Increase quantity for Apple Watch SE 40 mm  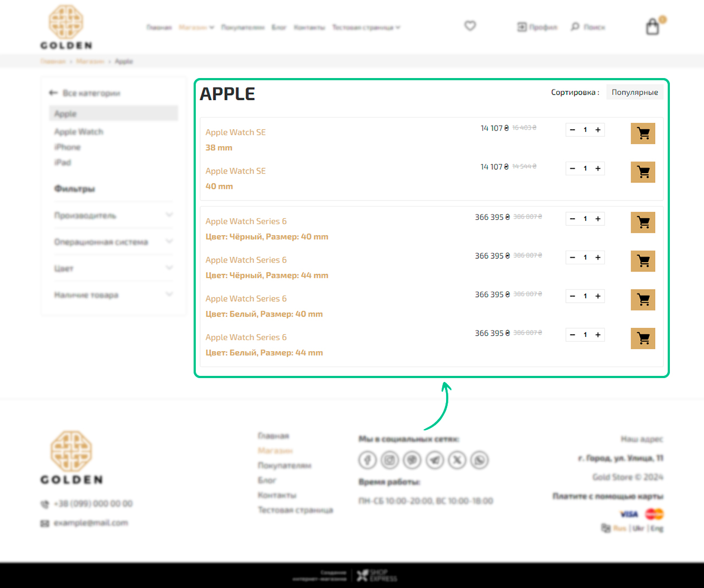coord(598,168)
